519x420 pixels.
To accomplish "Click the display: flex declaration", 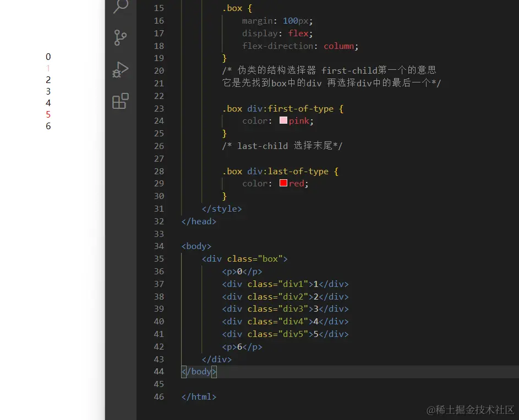I will click(277, 33).
